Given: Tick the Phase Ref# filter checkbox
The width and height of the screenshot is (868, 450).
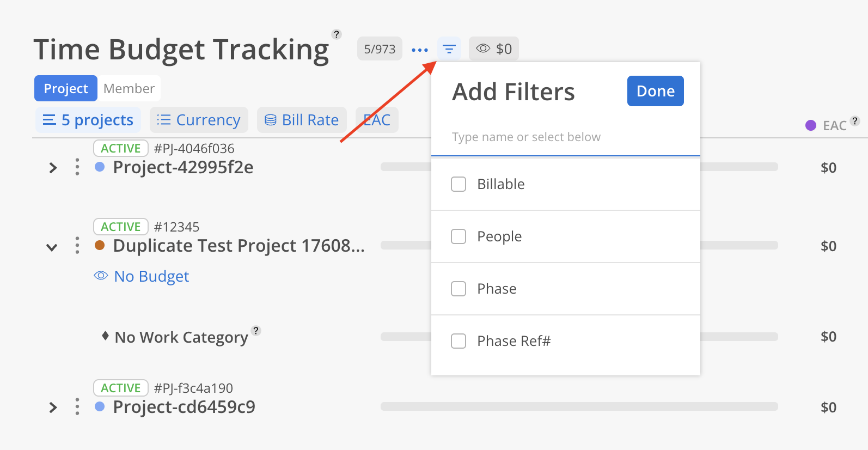Looking at the screenshot, I should [x=459, y=341].
